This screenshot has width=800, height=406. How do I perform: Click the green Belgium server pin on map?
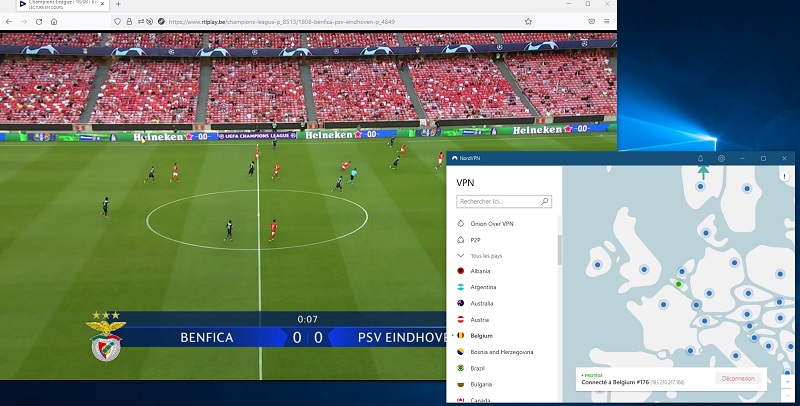point(678,284)
